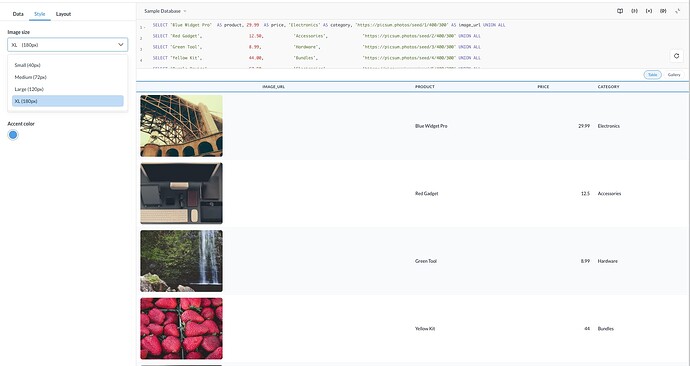Switch to Gallery view toggle
Image resolution: width=690 pixels, height=366 pixels.
pos(674,75)
